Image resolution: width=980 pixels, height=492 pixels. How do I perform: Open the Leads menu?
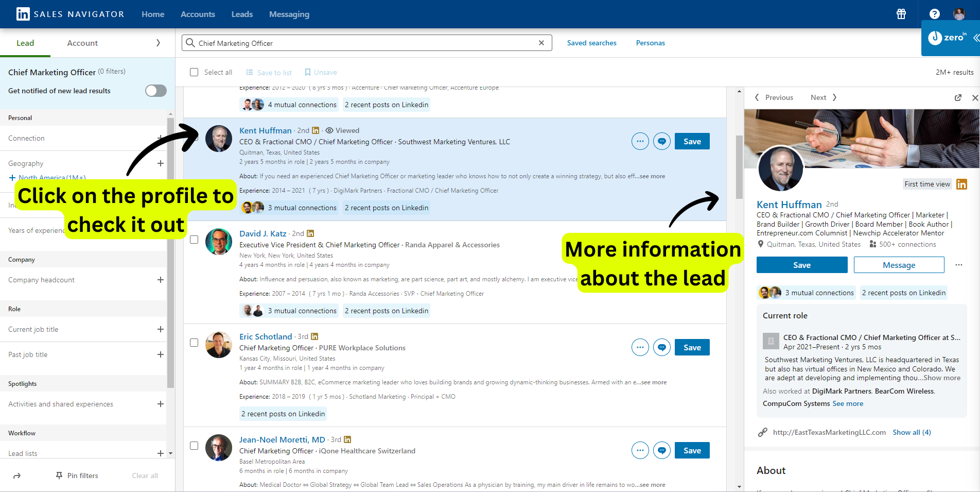pos(242,14)
